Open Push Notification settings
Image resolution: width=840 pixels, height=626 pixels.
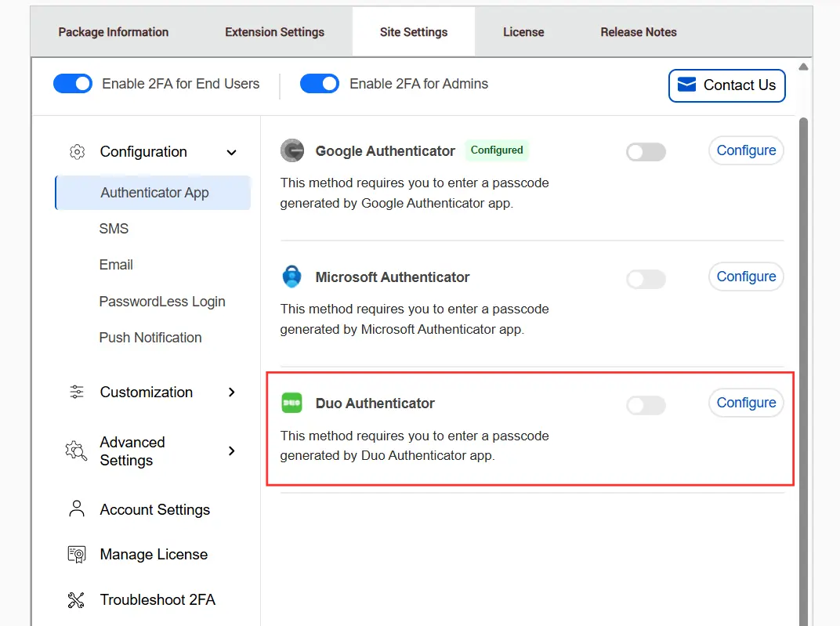pos(150,338)
